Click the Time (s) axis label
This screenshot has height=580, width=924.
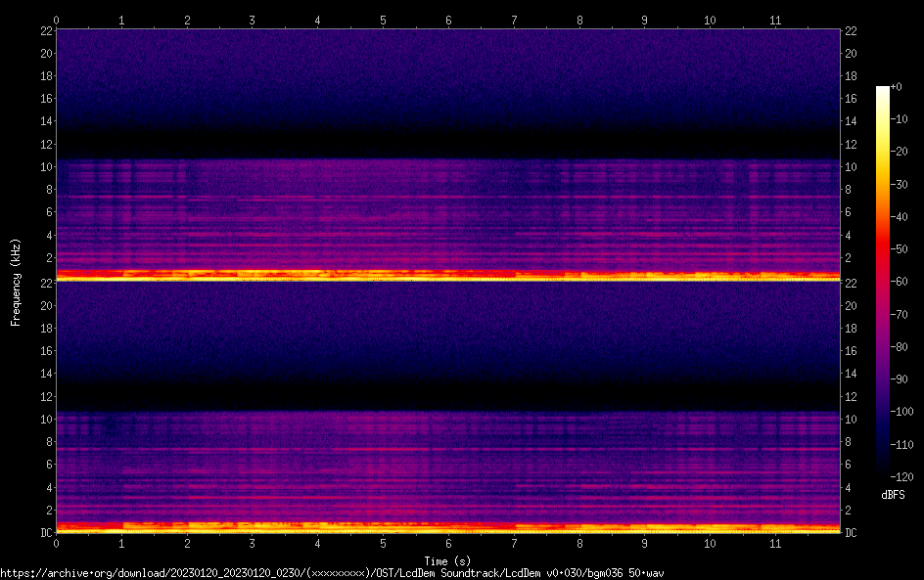click(x=448, y=560)
